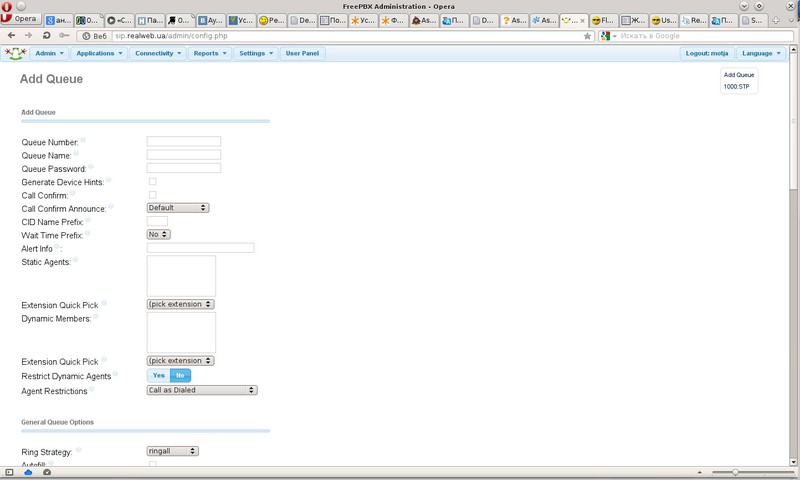Show help for Queue Number field
Screen dimensions: 800x480
click(x=83, y=140)
